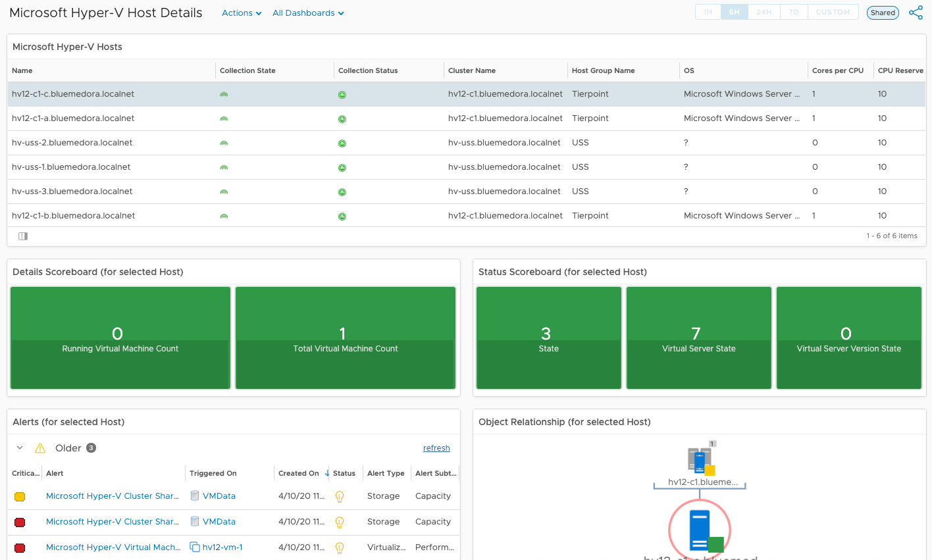This screenshot has height=560, width=932.
Task: Click the '1 - 6 of 6 items' pager text
Action: tap(892, 236)
